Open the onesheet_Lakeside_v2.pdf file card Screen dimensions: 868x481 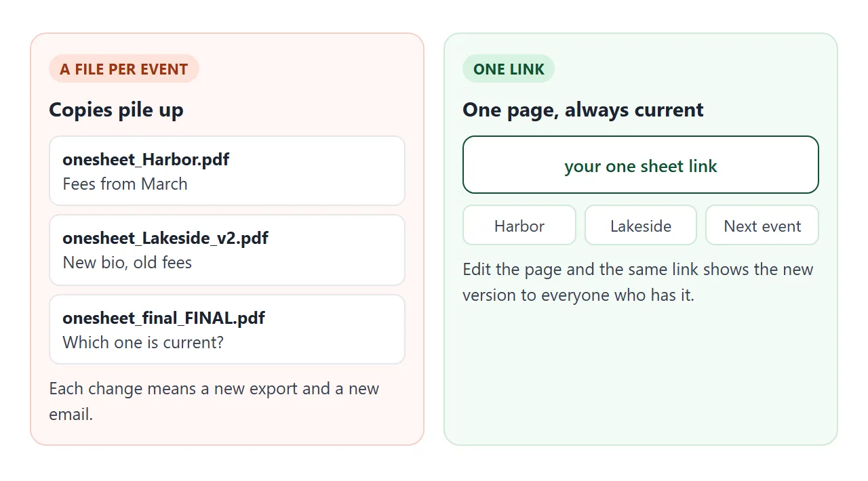click(x=227, y=250)
